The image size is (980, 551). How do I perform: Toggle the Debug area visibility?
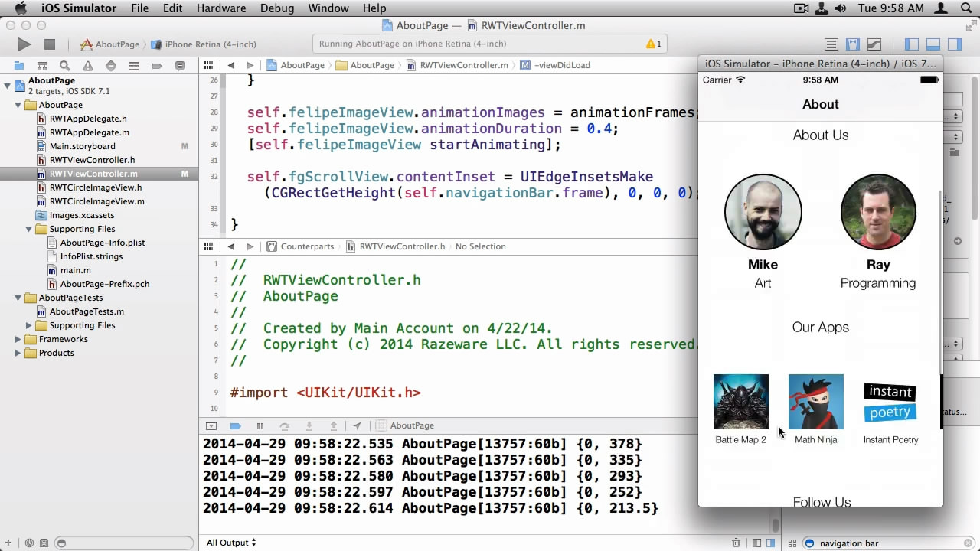coord(933,44)
